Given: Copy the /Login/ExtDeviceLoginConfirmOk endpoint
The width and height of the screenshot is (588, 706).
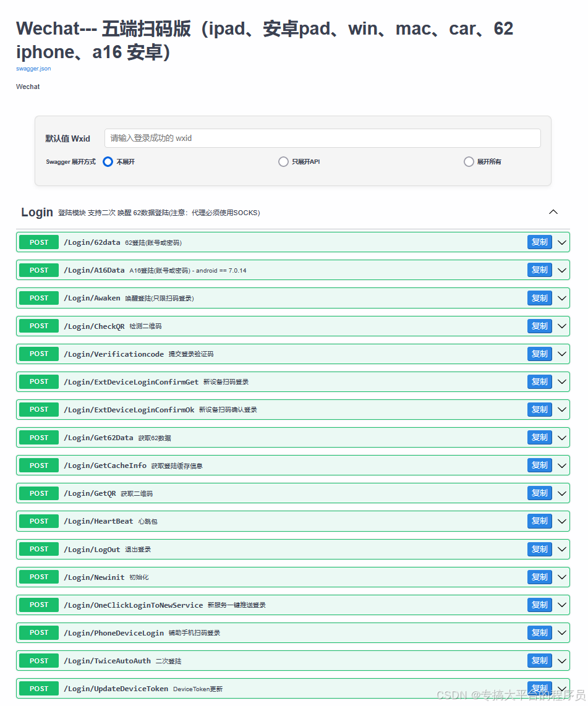Looking at the screenshot, I should [x=539, y=410].
